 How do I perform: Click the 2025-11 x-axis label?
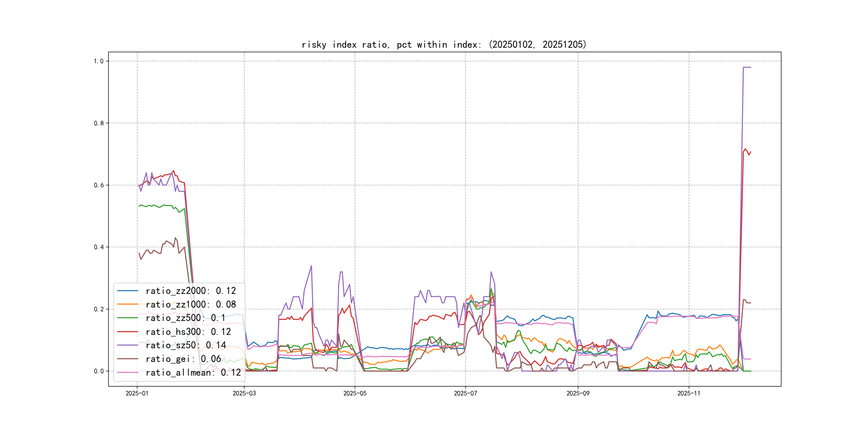pos(689,394)
